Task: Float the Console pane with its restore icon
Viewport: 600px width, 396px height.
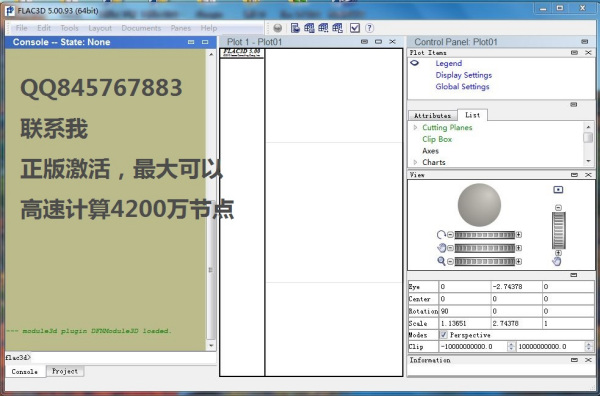Action: tap(205, 42)
